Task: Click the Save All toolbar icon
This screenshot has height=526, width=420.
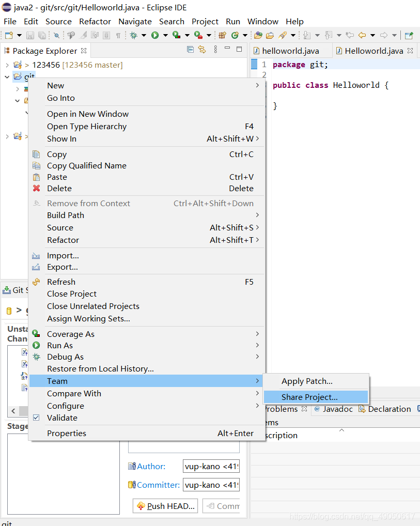Action: point(42,35)
